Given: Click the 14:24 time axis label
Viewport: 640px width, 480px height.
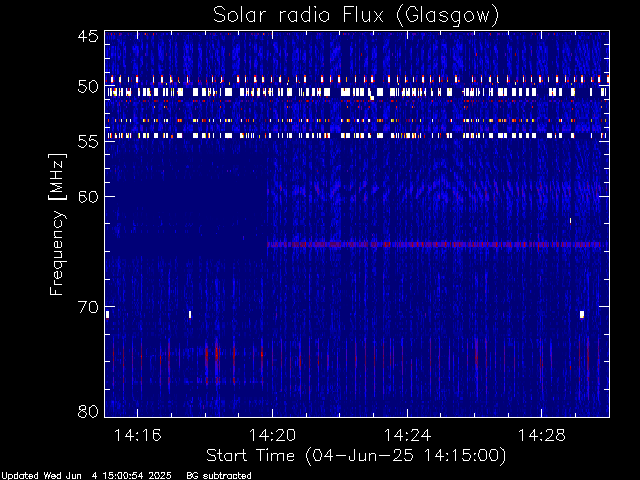Looking at the screenshot, I should (x=407, y=435).
